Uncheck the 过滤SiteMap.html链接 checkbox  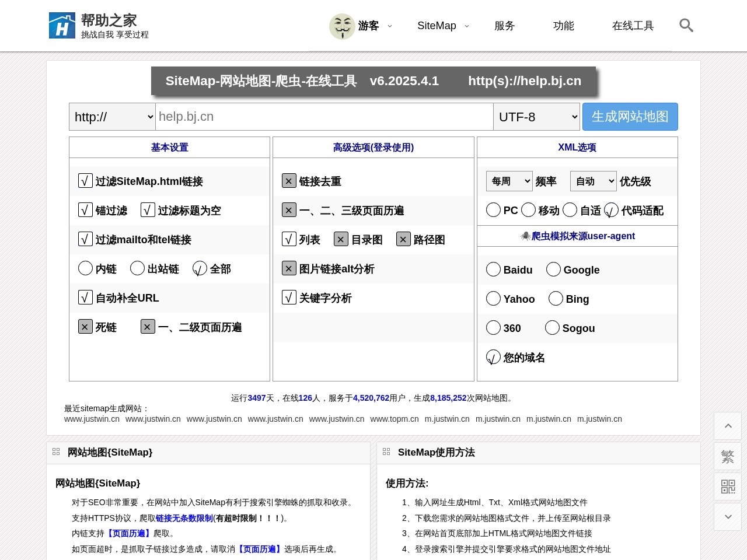[x=85, y=181]
